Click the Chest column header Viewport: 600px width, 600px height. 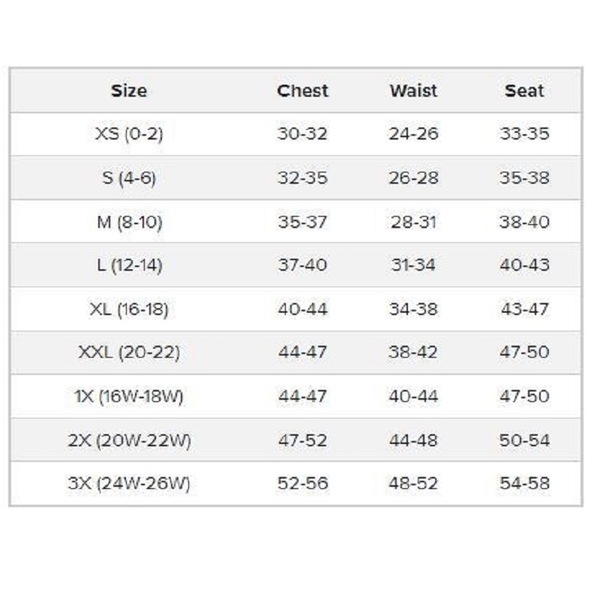(302, 91)
